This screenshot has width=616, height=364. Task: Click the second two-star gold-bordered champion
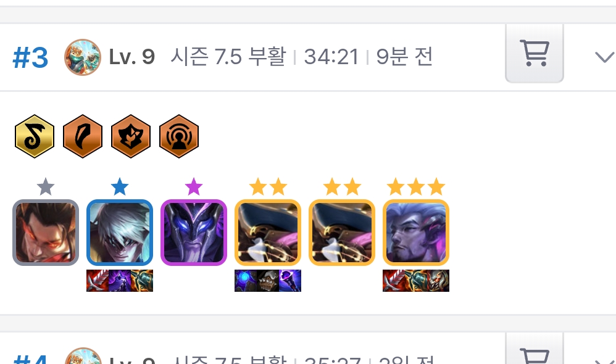pos(342,233)
